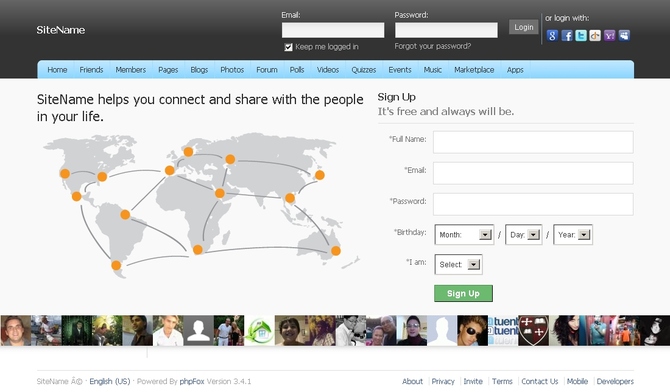Image resolution: width=670 pixels, height=392 pixels.
Task: Open the Photos menu item
Action: 232,70
